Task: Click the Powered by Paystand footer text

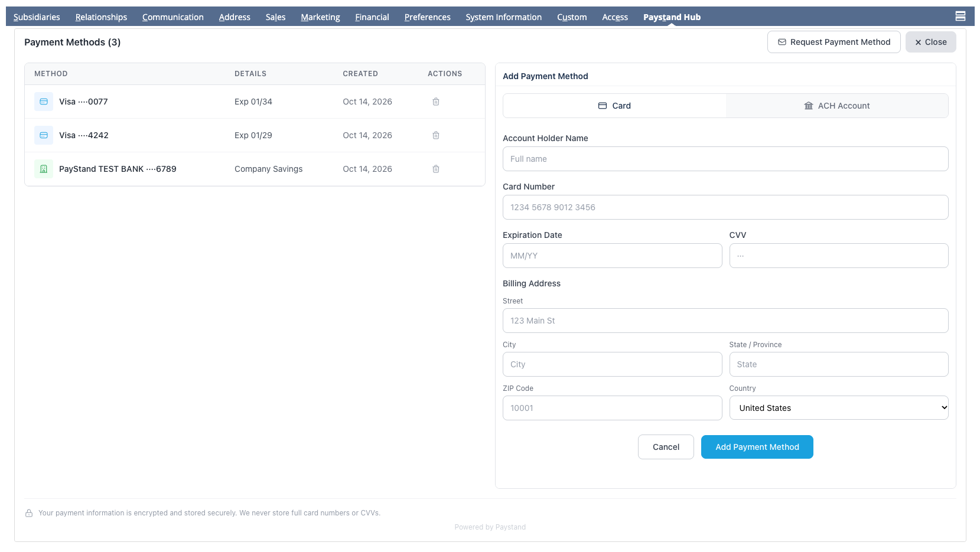Action: [490, 527]
